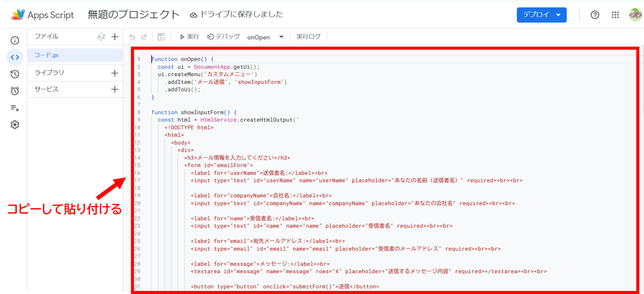Open the 実行ログ execution log

click(308, 37)
